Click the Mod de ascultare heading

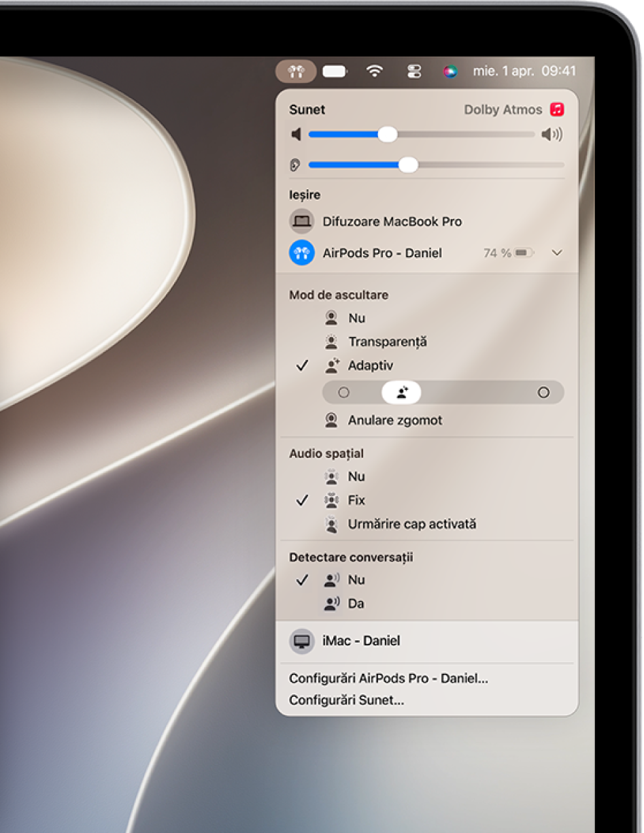[x=339, y=295]
